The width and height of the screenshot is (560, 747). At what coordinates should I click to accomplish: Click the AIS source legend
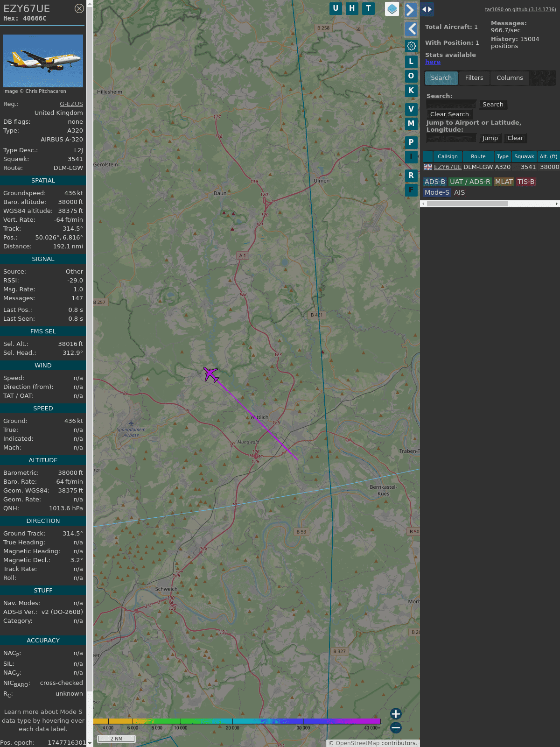[460, 192]
